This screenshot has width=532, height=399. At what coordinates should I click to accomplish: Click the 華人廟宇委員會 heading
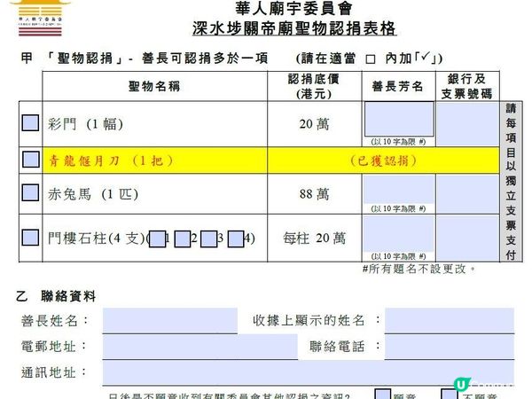click(293, 8)
